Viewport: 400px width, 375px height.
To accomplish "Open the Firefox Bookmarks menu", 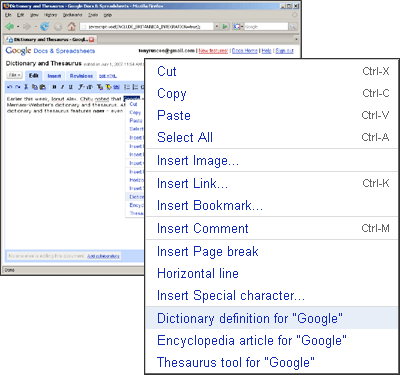I will [73, 15].
